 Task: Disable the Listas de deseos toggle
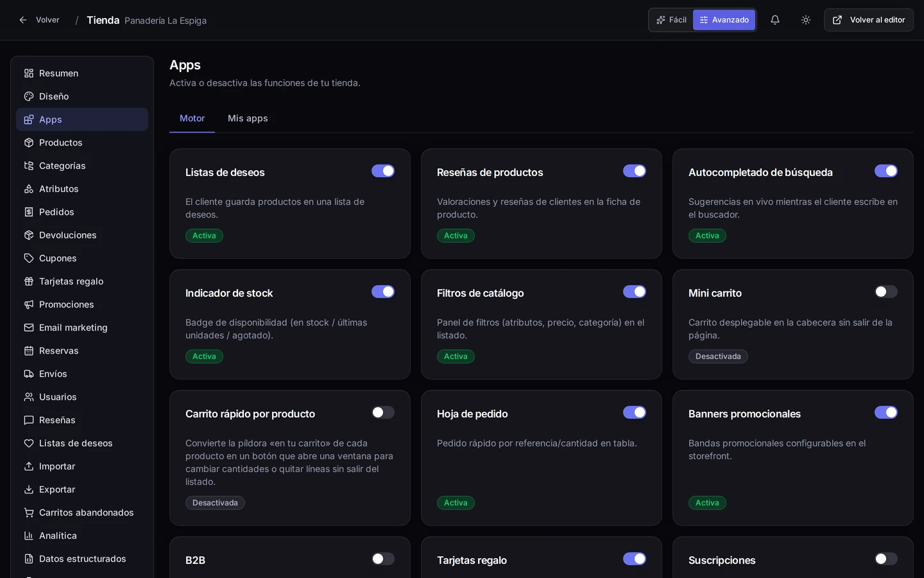[383, 171]
